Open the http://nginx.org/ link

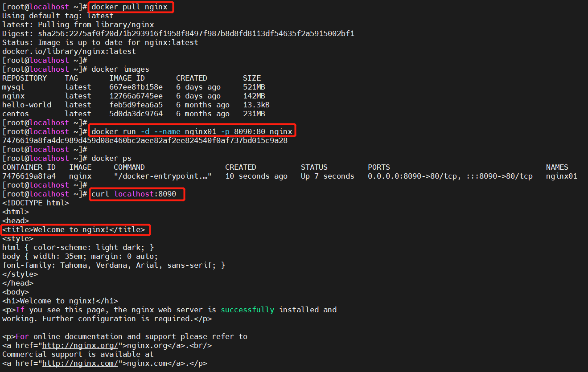(80, 345)
